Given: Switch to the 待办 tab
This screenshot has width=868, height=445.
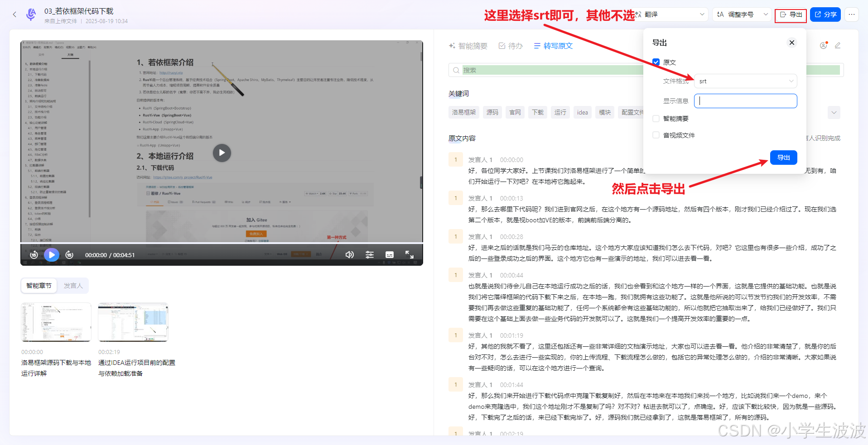Looking at the screenshot, I should pyautogui.click(x=511, y=46).
